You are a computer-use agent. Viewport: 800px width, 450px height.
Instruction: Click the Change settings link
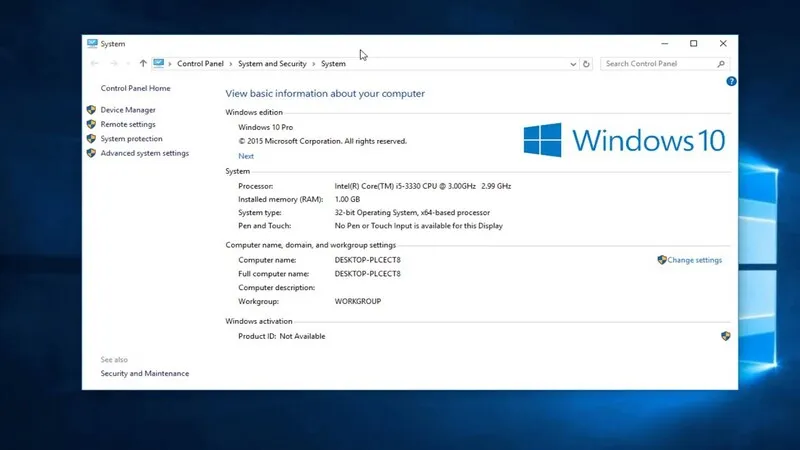[x=694, y=260]
